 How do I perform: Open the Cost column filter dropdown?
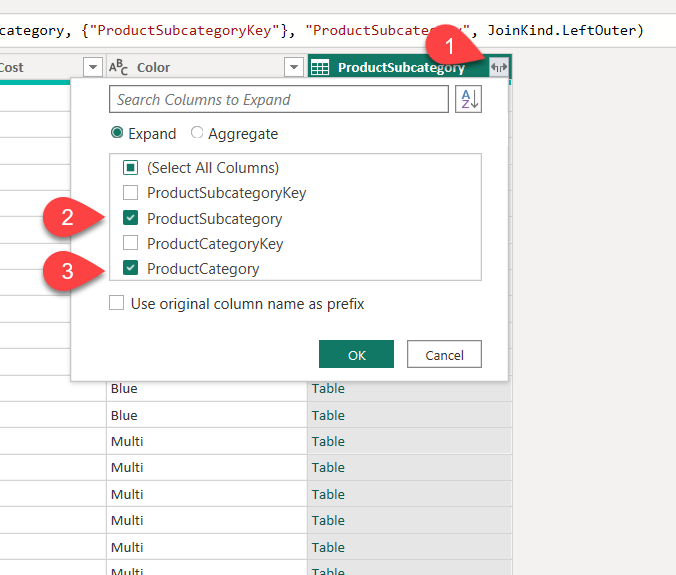pos(93,67)
